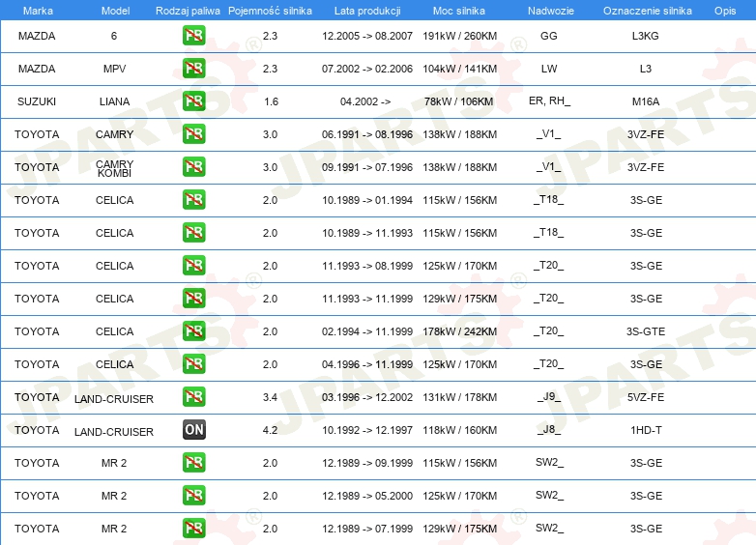The image size is (756, 545).
Task: Click the Oznaczenie silnika column header
Action: [648, 11]
